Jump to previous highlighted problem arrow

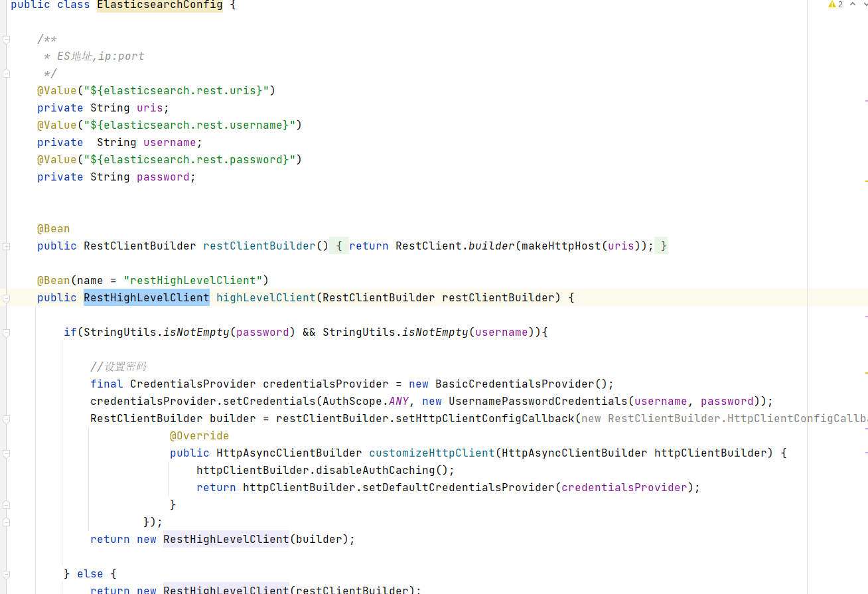point(853,5)
